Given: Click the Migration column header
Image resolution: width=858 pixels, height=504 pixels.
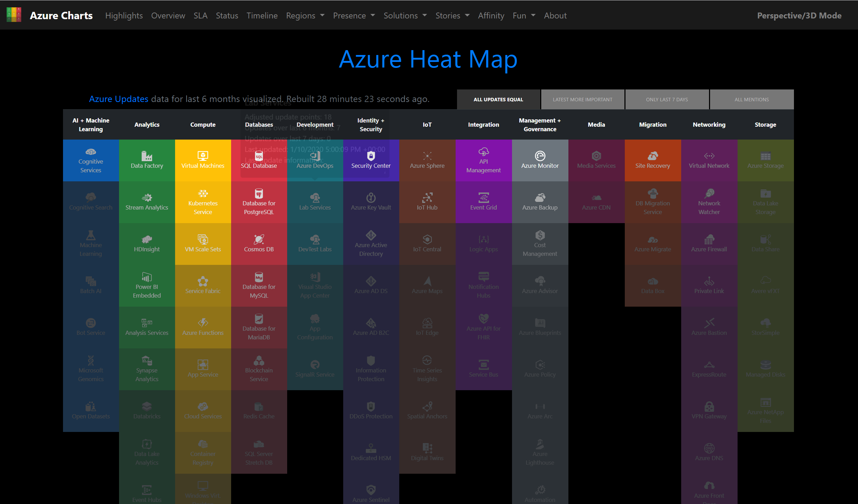Looking at the screenshot, I should pyautogui.click(x=653, y=125).
